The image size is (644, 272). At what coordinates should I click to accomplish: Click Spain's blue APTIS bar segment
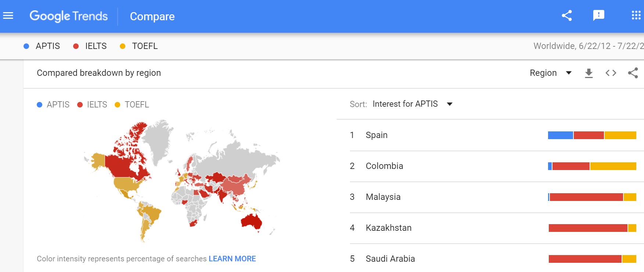point(560,135)
